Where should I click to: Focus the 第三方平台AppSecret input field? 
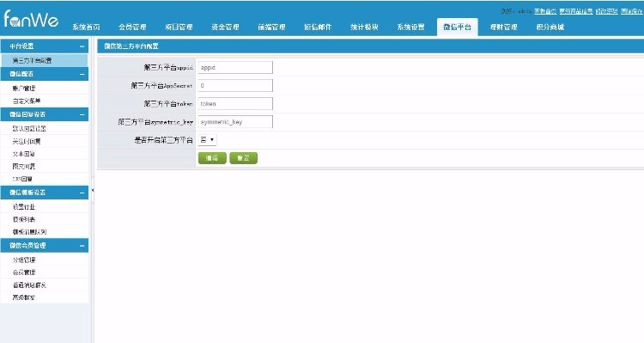pos(235,86)
